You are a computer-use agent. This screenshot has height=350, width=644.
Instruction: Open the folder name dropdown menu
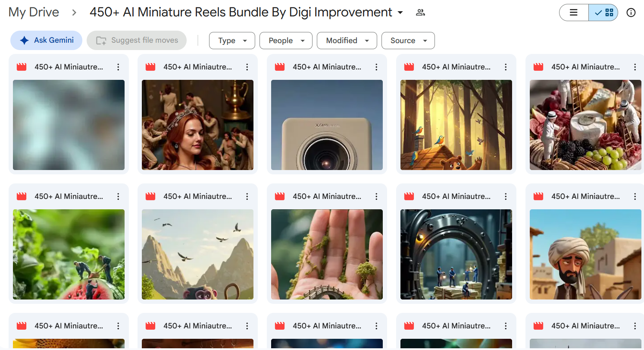400,13
